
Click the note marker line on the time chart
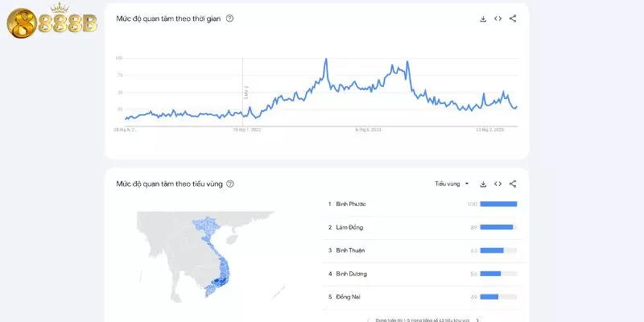243,89
